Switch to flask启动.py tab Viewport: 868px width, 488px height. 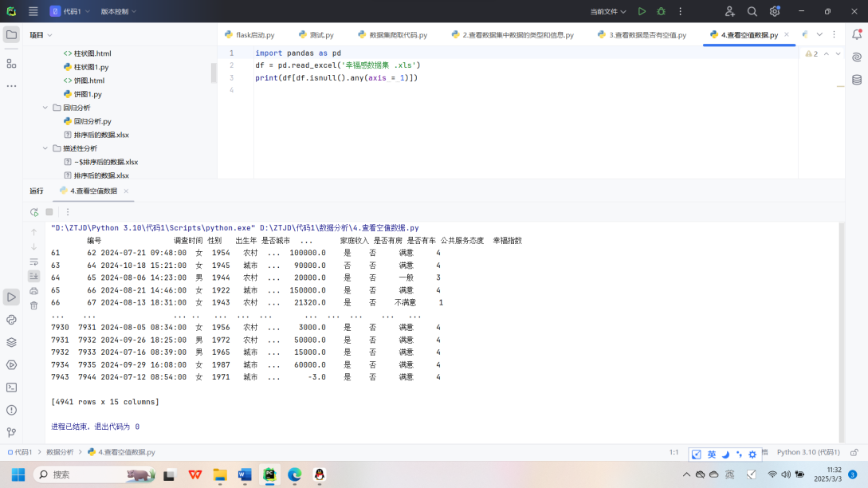pyautogui.click(x=249, y=35)
